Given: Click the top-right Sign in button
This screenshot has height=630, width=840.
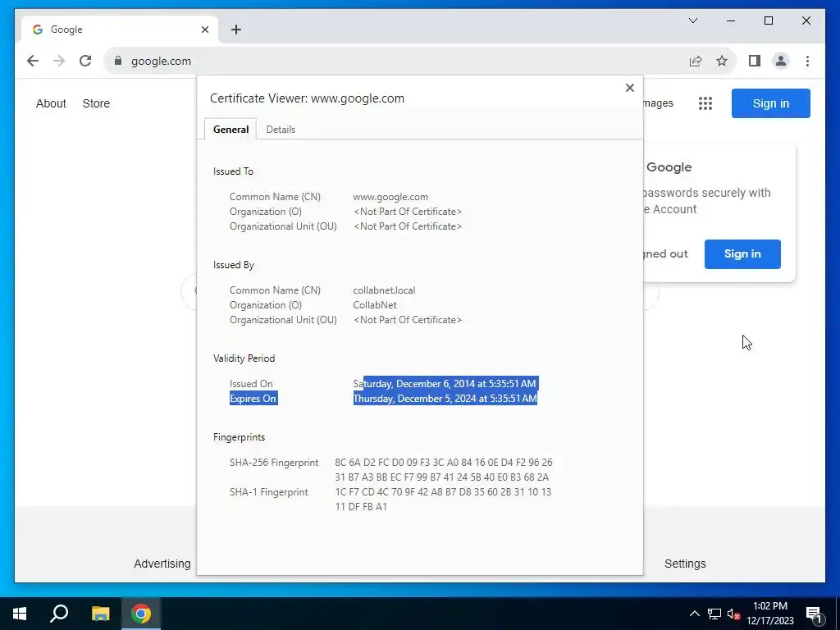Looking at the screenshot, I should 771,103.
